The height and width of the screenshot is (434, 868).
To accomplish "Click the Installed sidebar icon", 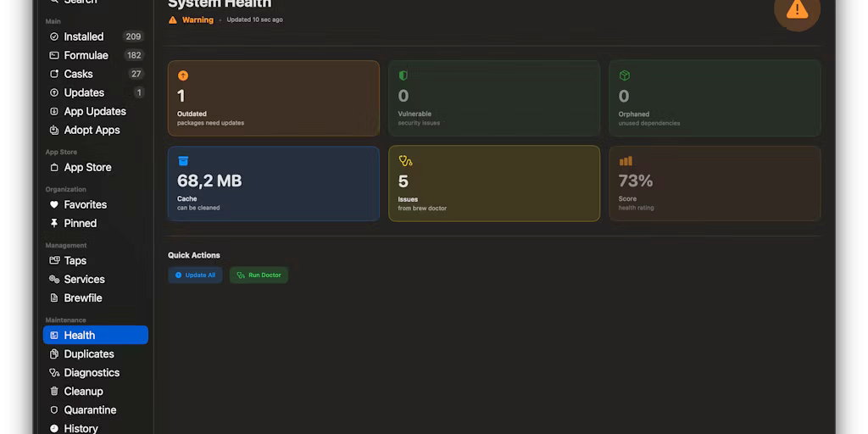I will click(x=54, y=36).
